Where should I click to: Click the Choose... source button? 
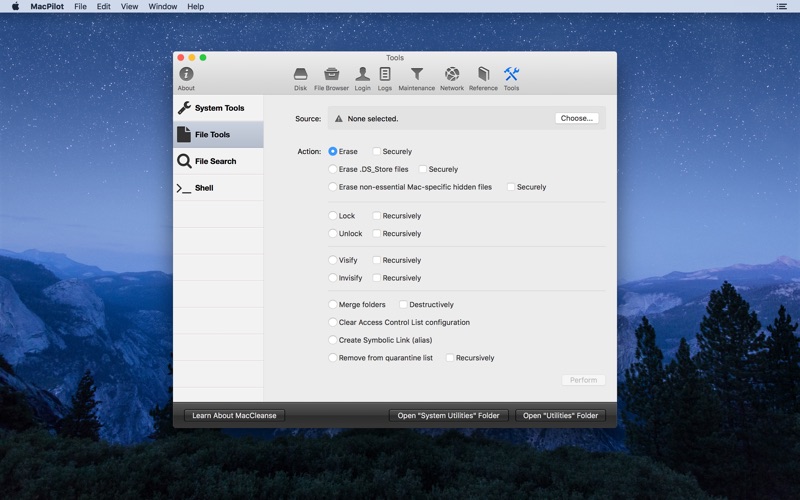tap(577, 118)
